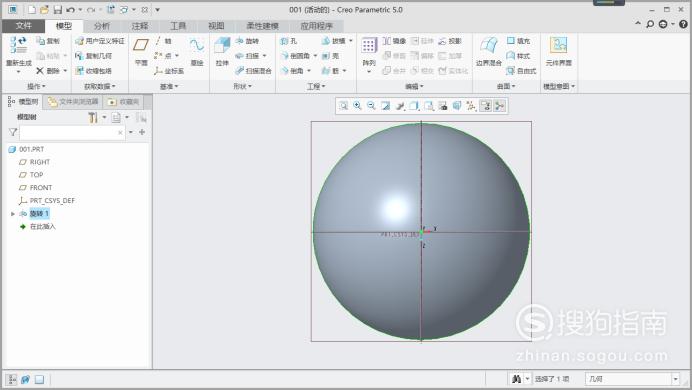
Task: Select the Freestyle (自由式) tool
Action: (x=522, y=71)
